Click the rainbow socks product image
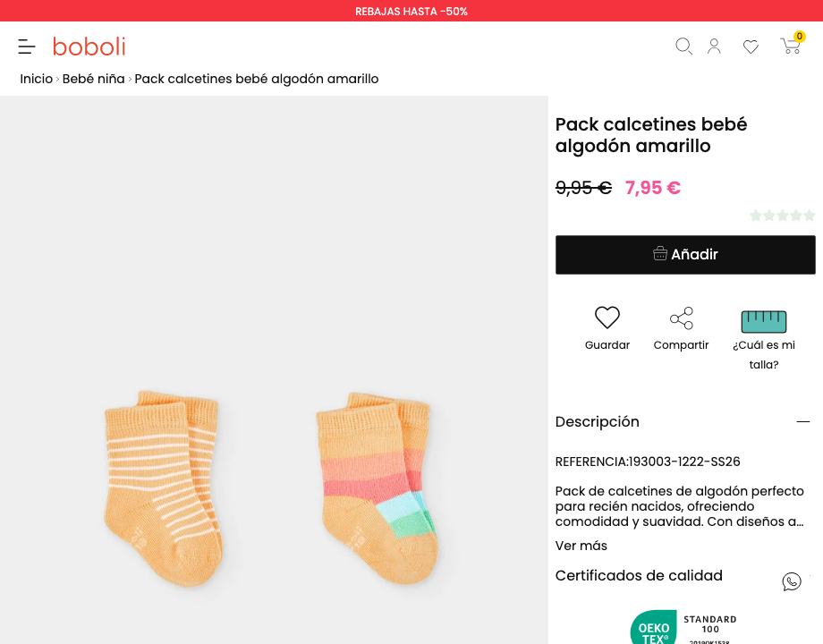Screen dimensions: 823x644 coord(377,488)
